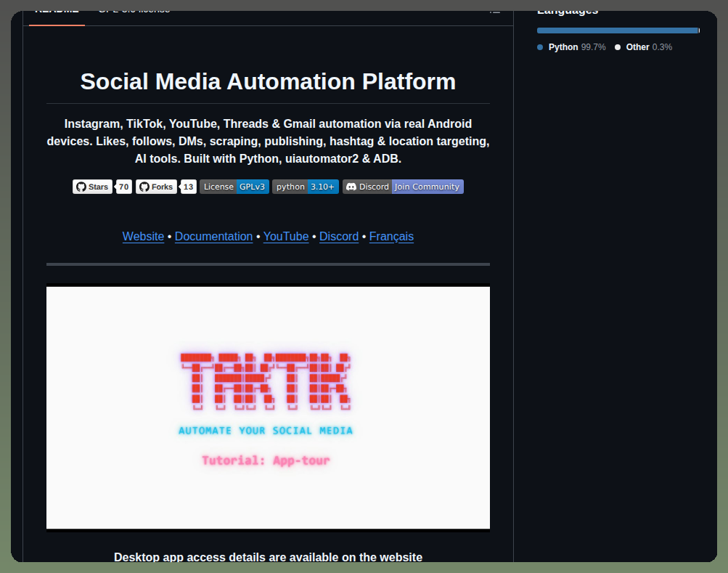Click the python 3.10+ badge

[306, 187]
